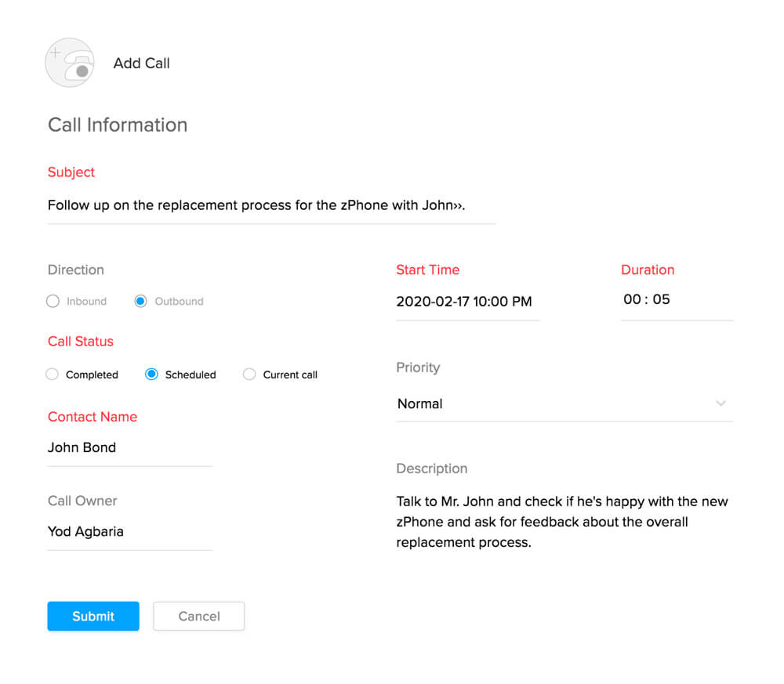784x684 pixels.
Task: Click the 'Direction' label
Action: point(76,270)
